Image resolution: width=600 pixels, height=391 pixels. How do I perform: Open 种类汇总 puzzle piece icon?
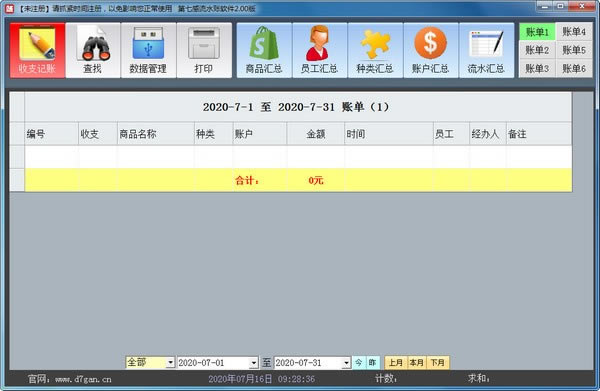tap(375, 44)
